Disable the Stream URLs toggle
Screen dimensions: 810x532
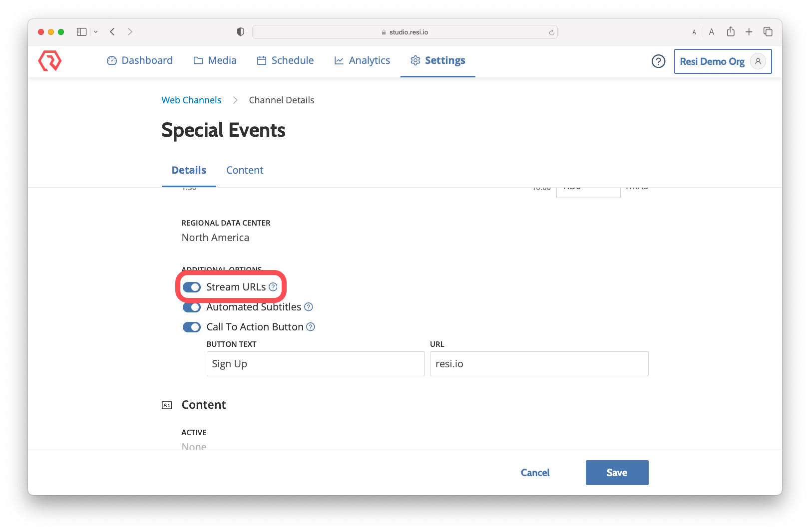(x=192, y=287)
